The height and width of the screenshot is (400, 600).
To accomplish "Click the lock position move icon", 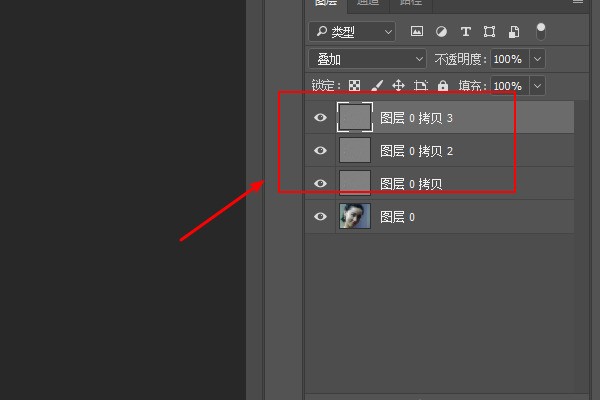I will click(x=398, y=86).
